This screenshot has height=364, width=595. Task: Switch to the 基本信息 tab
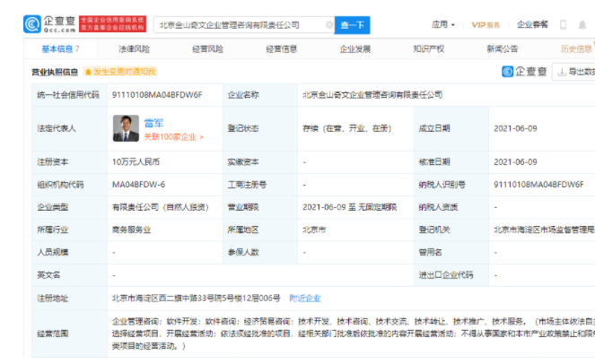61,49
